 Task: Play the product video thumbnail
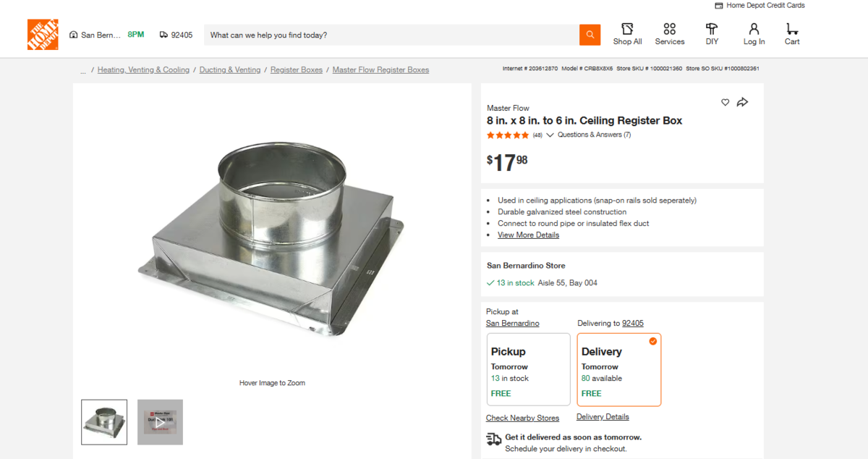pyautogui.click(x=160, y=422)
